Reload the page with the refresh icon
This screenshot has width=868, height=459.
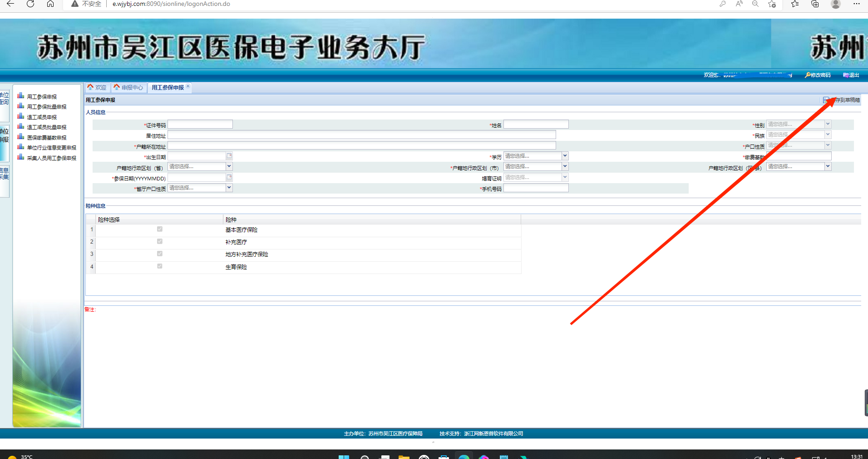pos(30,4)
